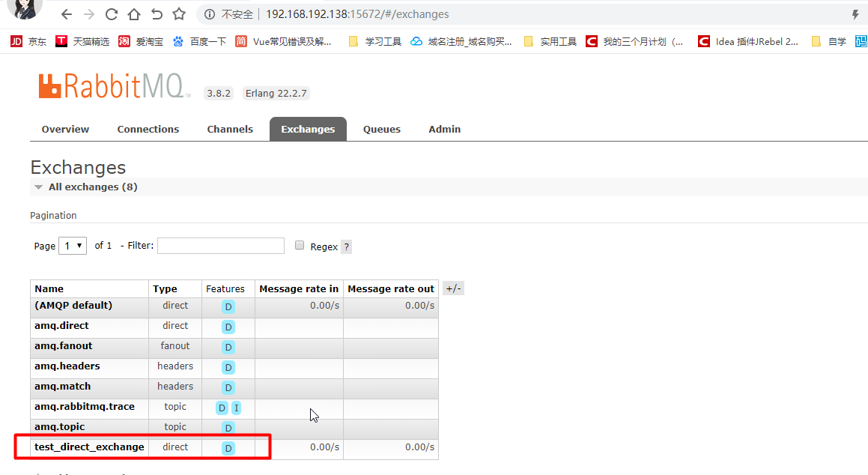Open the 天猫精选 bookmark

[82, 41]
